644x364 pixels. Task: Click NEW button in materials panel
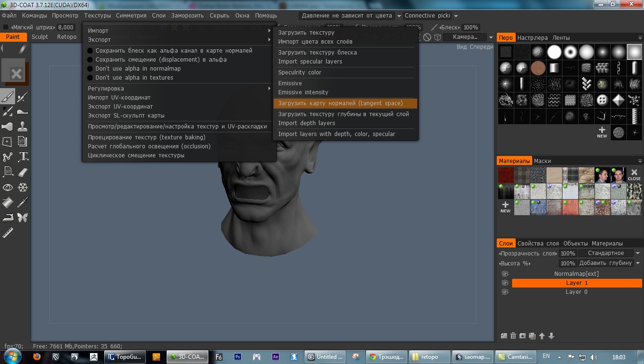(505, 207)
